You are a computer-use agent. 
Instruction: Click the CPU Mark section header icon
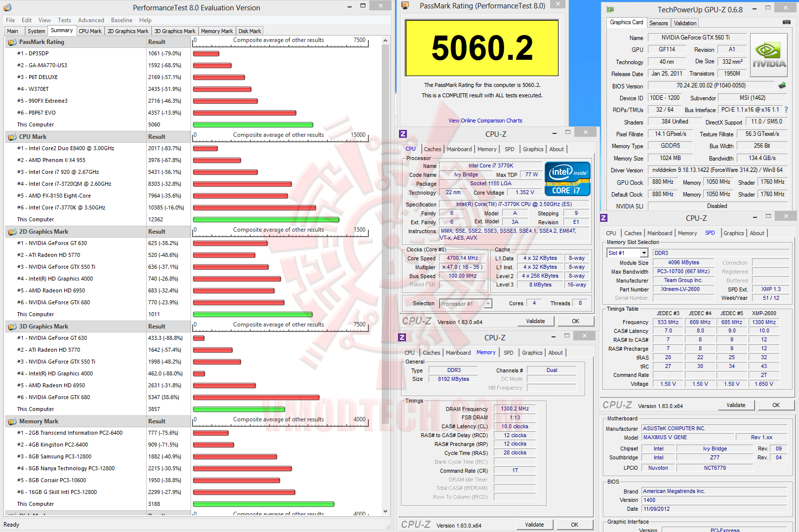click(12, 137)
